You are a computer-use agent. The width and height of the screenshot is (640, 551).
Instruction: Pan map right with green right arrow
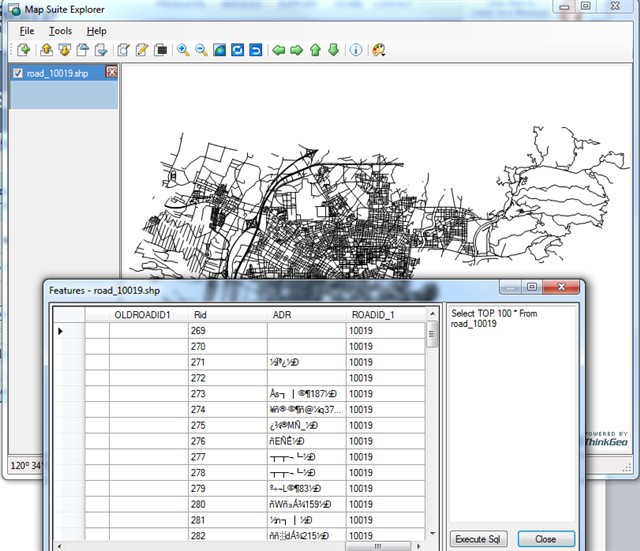point(296,50)
